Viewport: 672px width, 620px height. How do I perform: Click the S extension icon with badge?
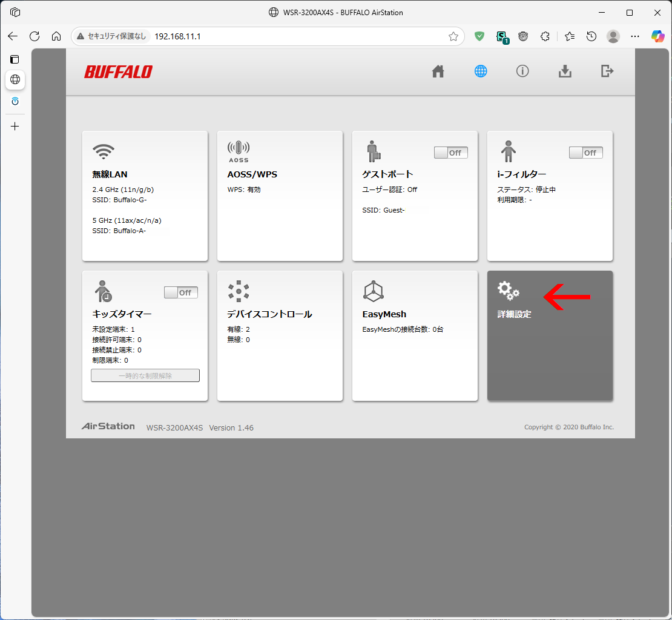pyautogui.click(x=502, y=37)
